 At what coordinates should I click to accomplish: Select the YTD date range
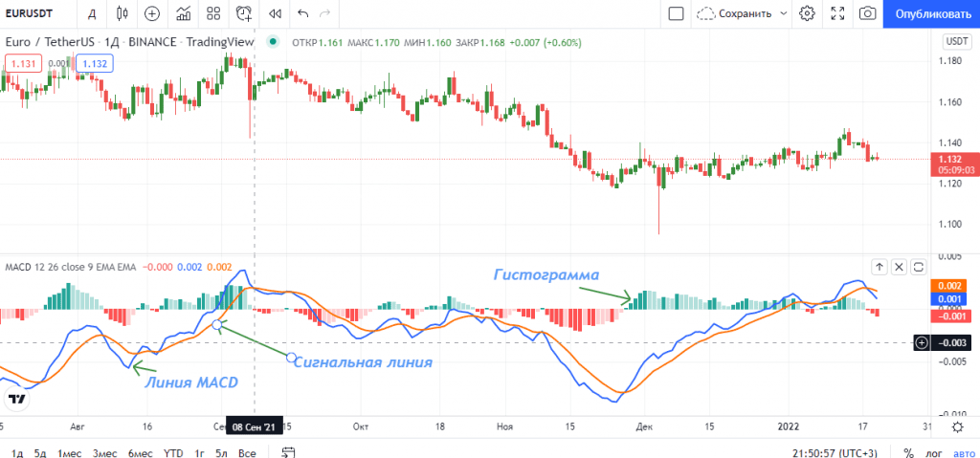pos(173,452)
